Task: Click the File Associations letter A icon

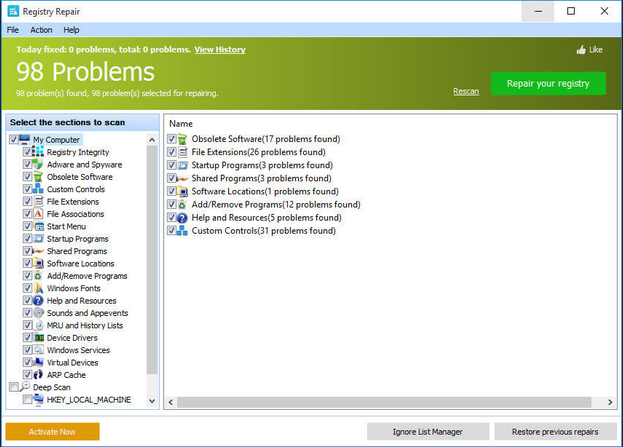Action: coord(38,214)
